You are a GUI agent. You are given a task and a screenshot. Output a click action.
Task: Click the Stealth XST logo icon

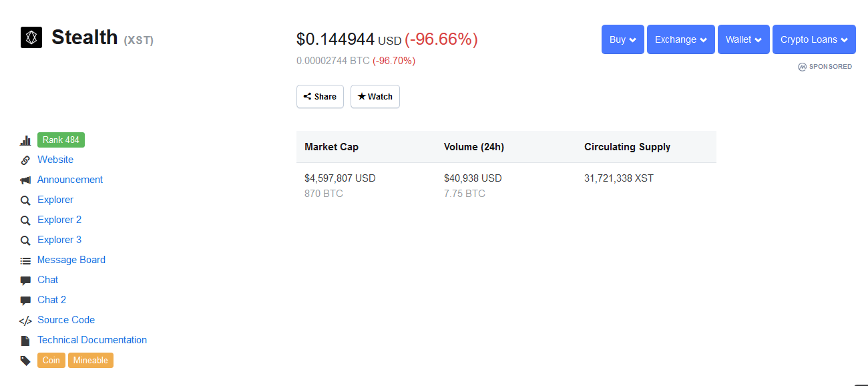point(31,37)
